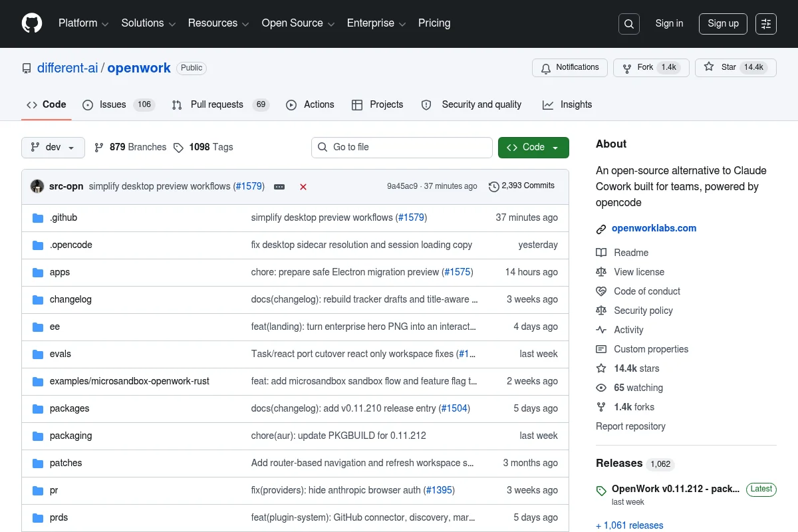Open pull request #1579 in latest commit header

pyautogui.click(x=249, y=186)
